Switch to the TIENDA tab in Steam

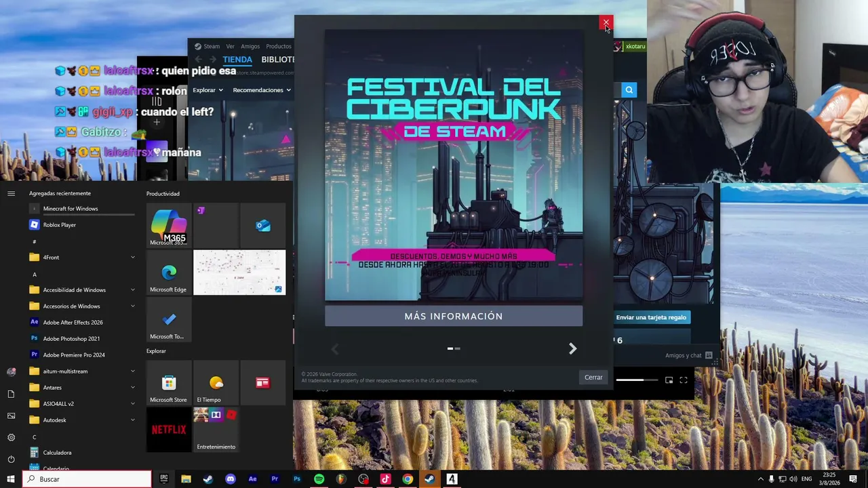point(237,60)
